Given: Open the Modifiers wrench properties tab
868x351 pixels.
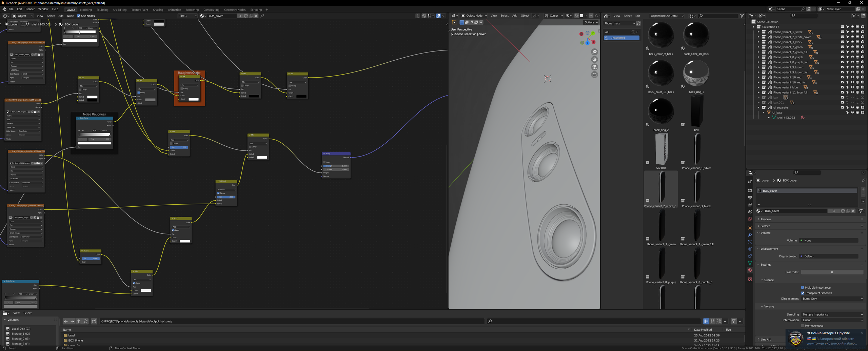Looking at the screenshot, I should click(750, 235).
